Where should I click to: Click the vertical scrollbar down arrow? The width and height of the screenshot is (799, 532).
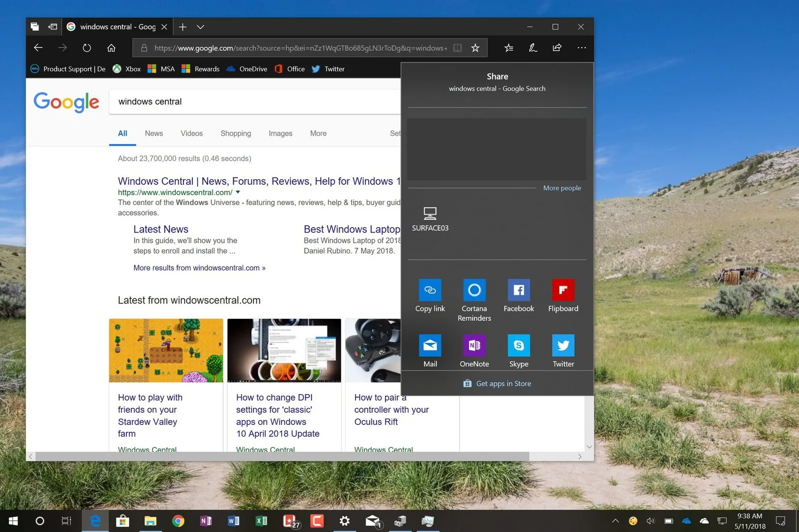(x=589, y=447)
